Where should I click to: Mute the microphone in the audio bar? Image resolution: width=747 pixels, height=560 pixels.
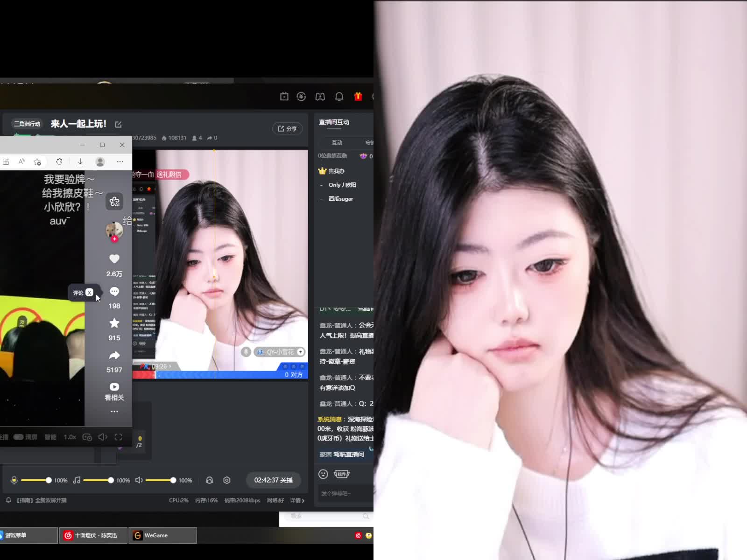14,480
